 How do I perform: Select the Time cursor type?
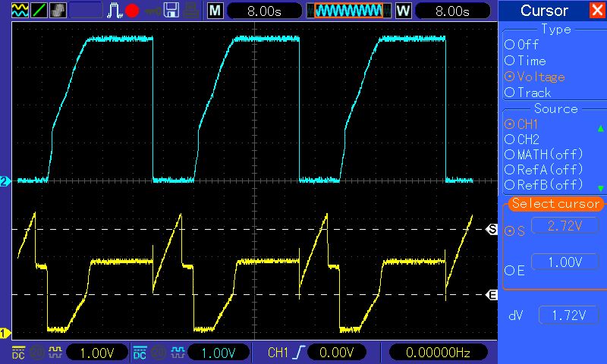pyautogui.click(x=526, y=61)
